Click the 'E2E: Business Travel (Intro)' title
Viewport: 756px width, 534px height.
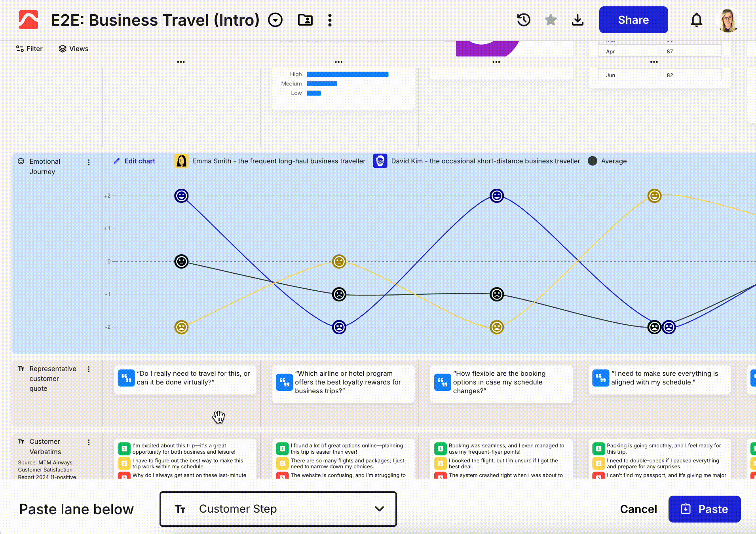155,20
